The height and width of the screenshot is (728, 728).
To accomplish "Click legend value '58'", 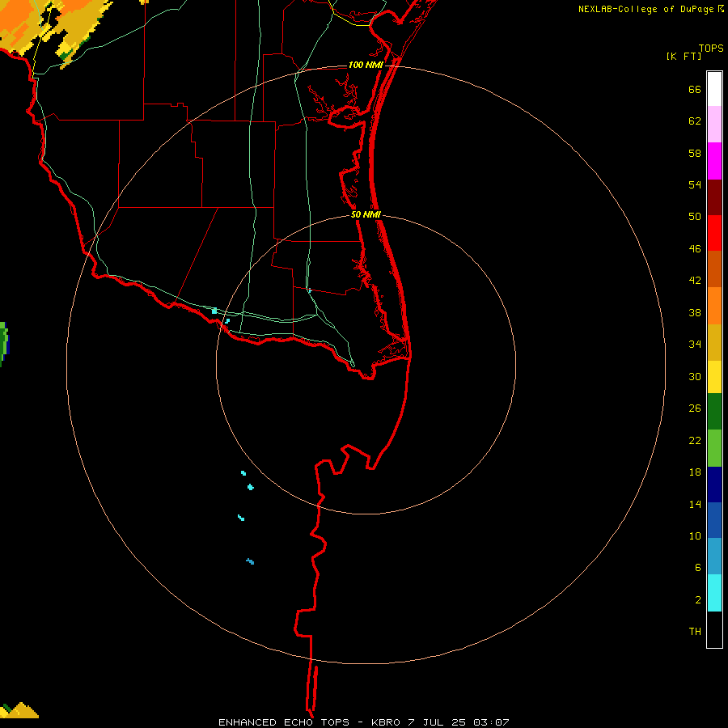I will click(695, 153).
